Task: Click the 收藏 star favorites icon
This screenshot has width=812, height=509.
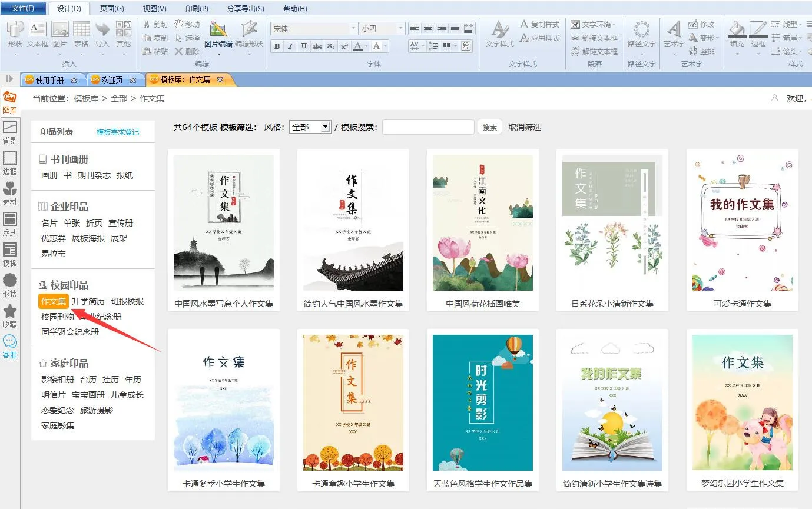Action: (10, 316)
